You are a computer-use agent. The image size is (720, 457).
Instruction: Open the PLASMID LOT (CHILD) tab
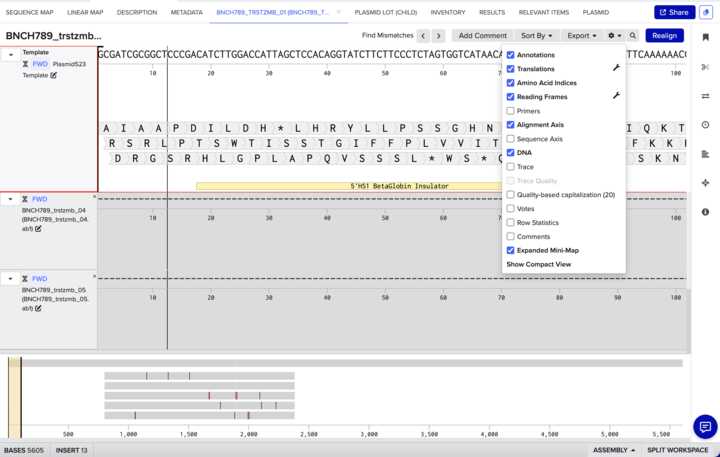(x=386, y=12)
